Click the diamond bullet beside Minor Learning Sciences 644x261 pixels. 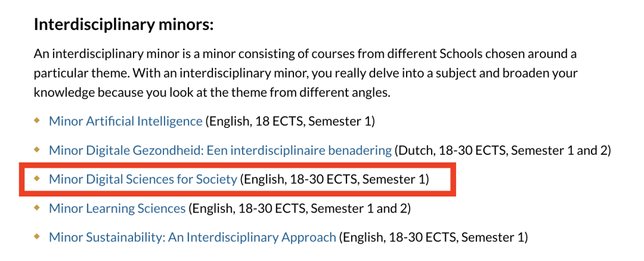(37, 208)
